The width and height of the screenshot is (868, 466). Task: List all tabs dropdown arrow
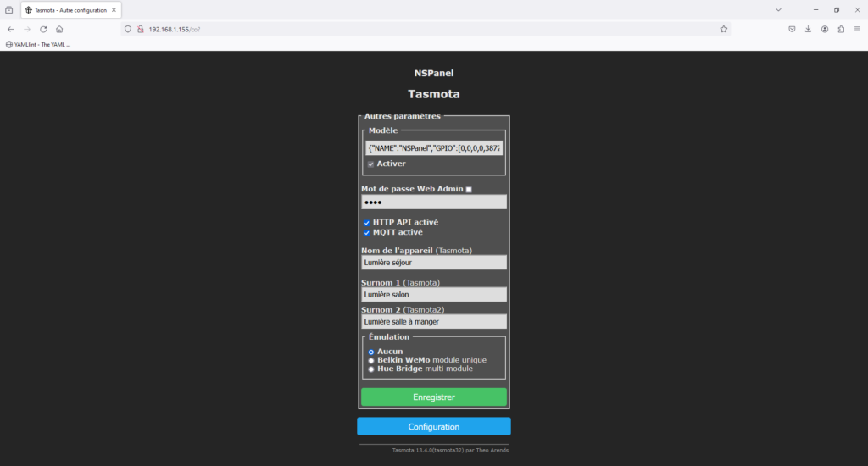[x=778, y=10]
